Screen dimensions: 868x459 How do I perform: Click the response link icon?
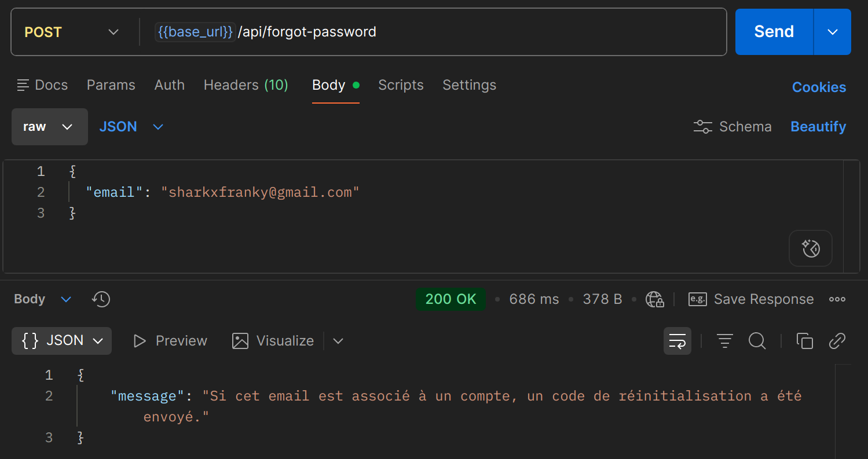pos(837,341)
